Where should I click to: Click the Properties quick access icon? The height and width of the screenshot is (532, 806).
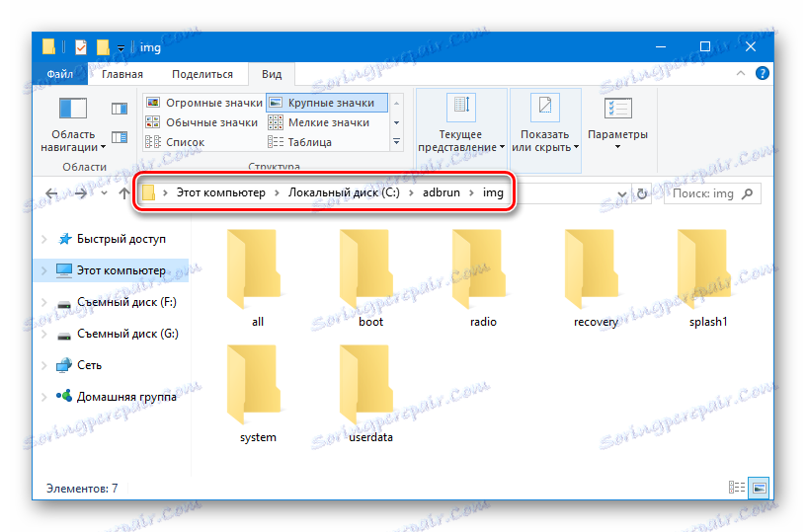(81, 47)
